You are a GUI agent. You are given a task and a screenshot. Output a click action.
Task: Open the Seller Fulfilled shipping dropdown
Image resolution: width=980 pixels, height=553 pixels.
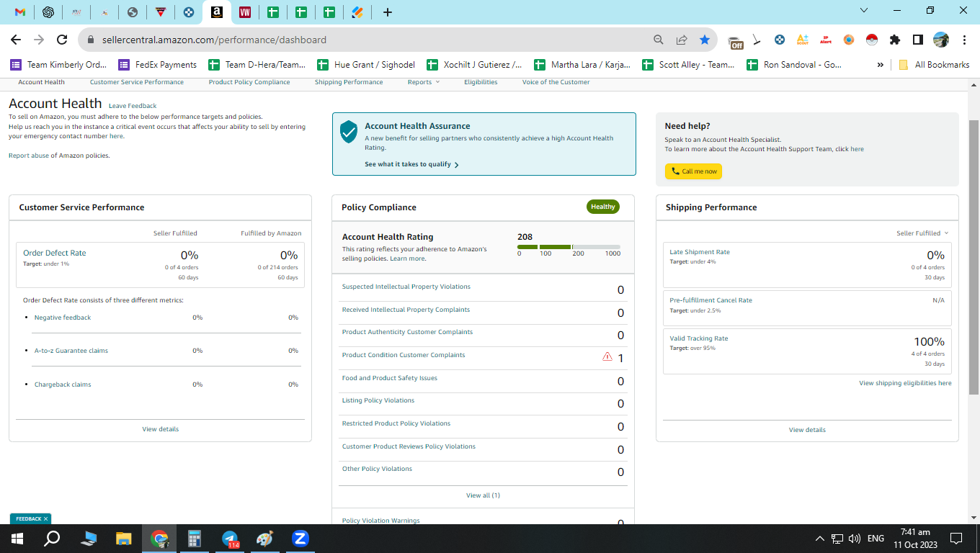[922, 233]
